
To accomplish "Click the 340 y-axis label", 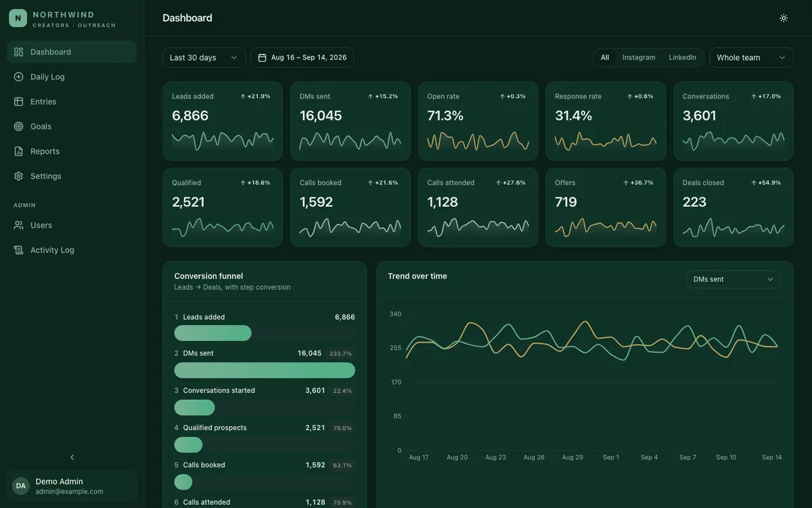I will pos(396,314).
